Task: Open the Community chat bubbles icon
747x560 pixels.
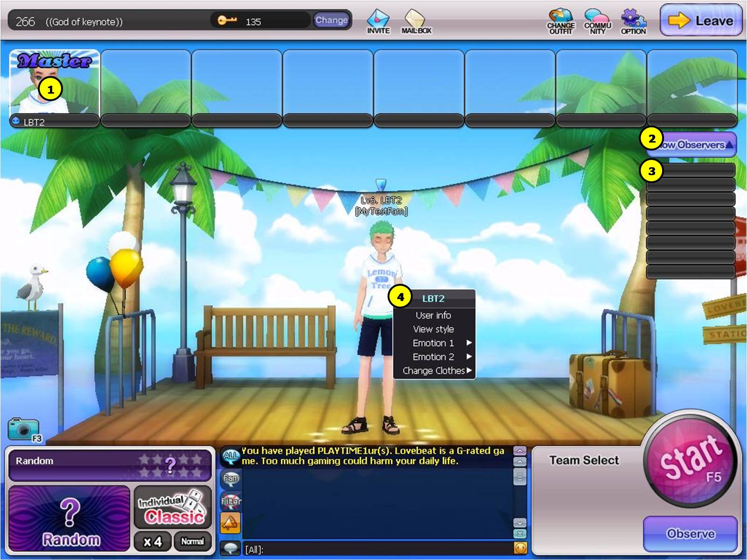Action: pos(597,22)
